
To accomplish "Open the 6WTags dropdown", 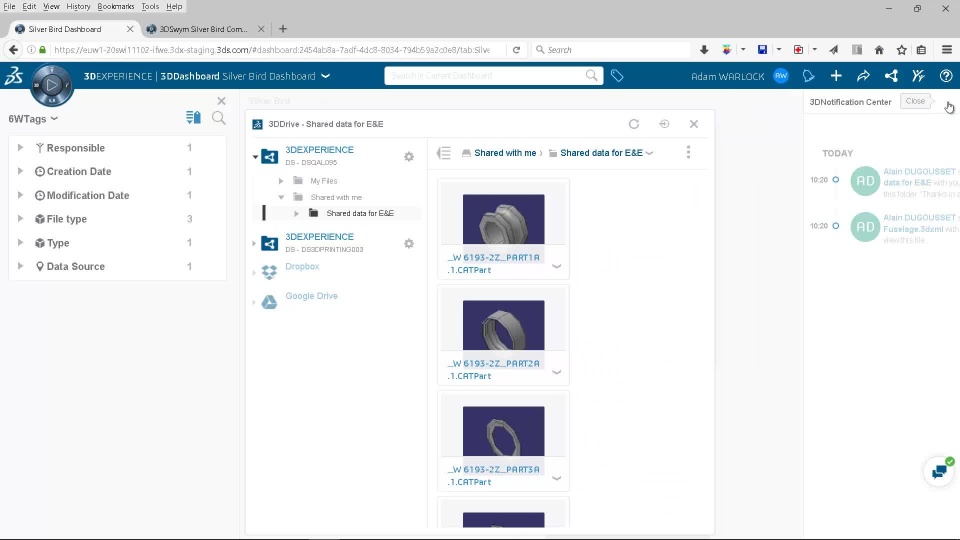I will [33, 119].
